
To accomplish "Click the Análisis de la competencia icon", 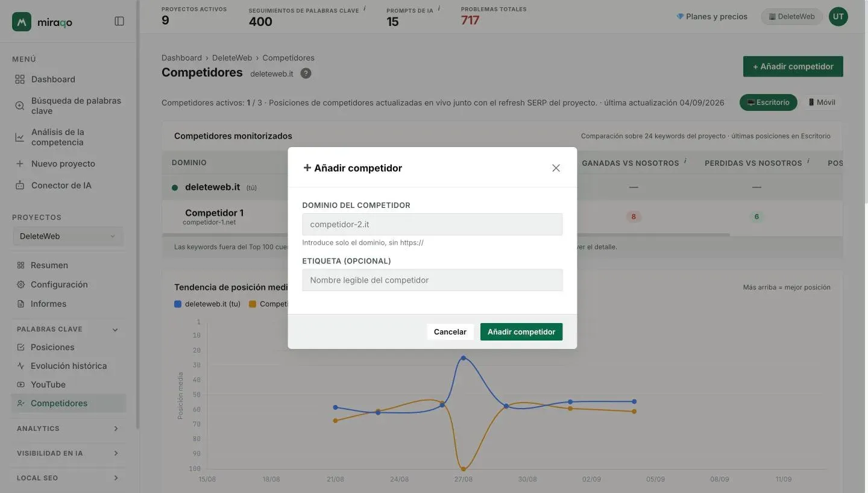I will click(20, 137).
